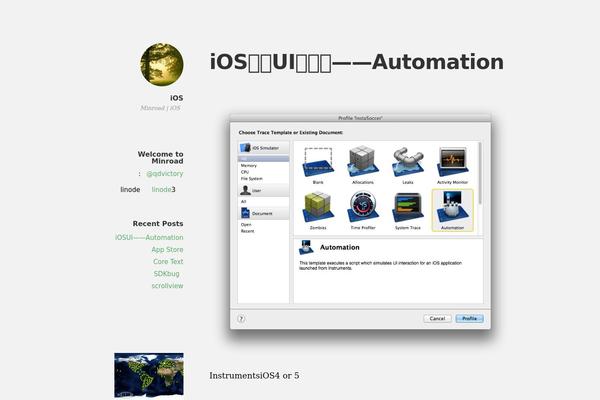Open the world map thumbnail
The width and height of the screenshot is (600, 400).
(x=149, y=375)
